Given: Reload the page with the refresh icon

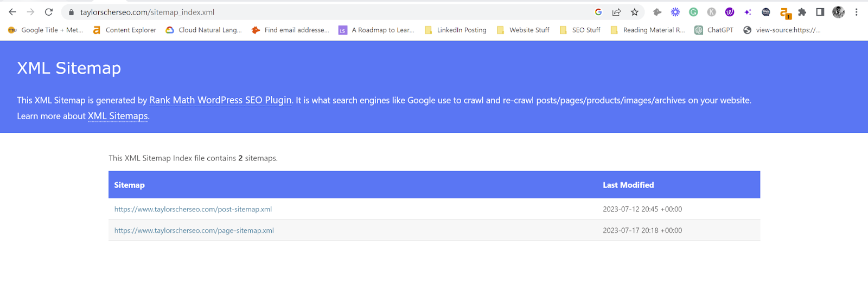Looking at the screenshot, I should point(49,12).
